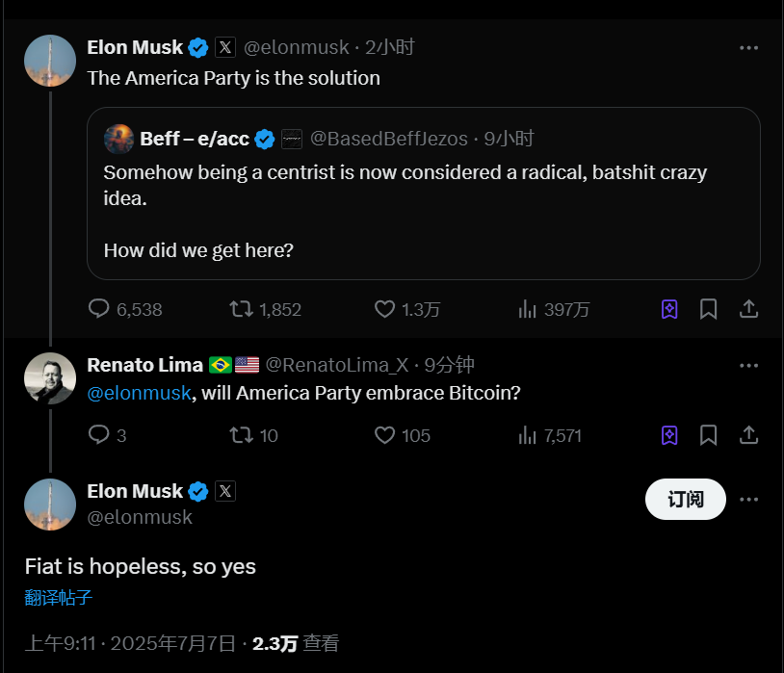Reply to Renato Lima's Bitcoin question

pyautogui.click(x=99, y=435)
